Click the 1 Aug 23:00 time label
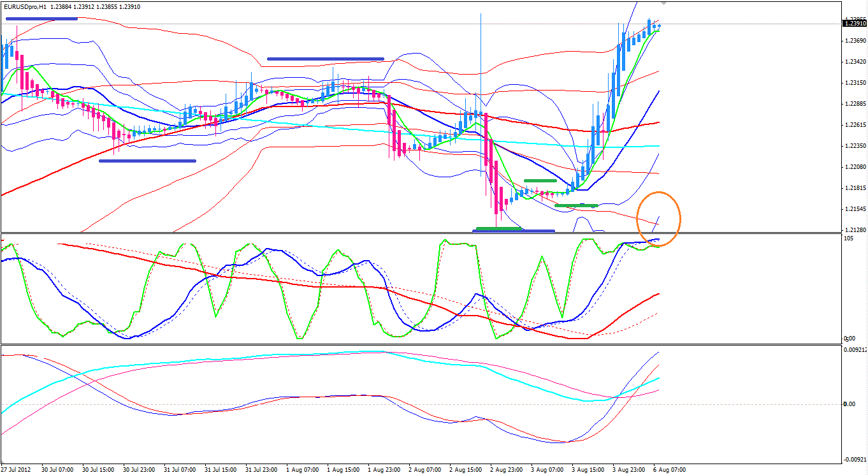 (382, 469)
